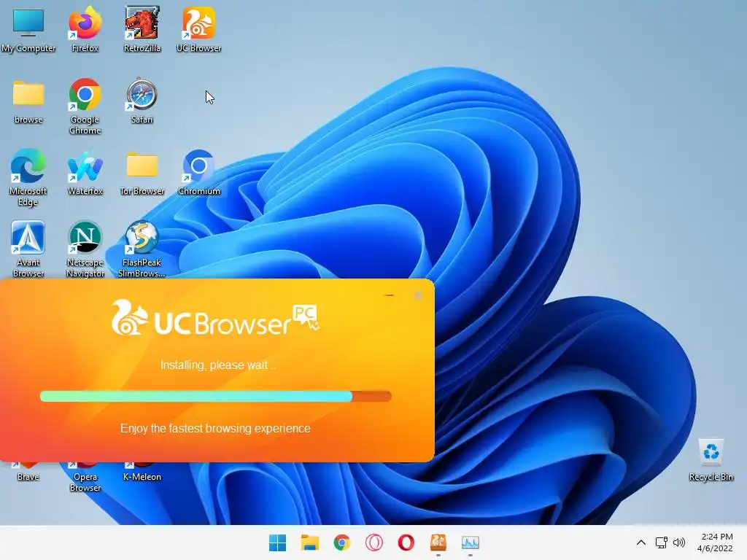Select the Google Chrome desktop shortcut
The height and width of the screenshot is (560, 747).
(x=85, y=106)
